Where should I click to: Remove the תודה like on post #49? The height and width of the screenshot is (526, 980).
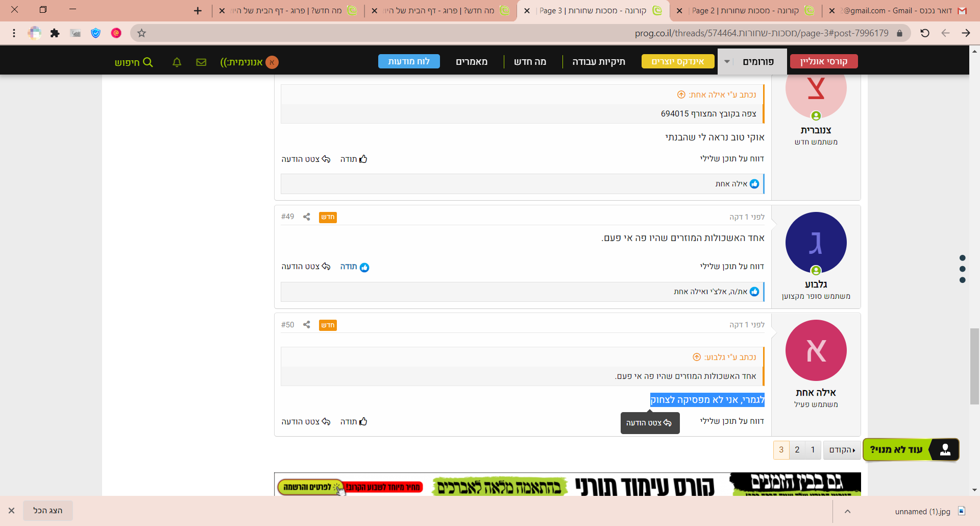(x=354, y=267)
